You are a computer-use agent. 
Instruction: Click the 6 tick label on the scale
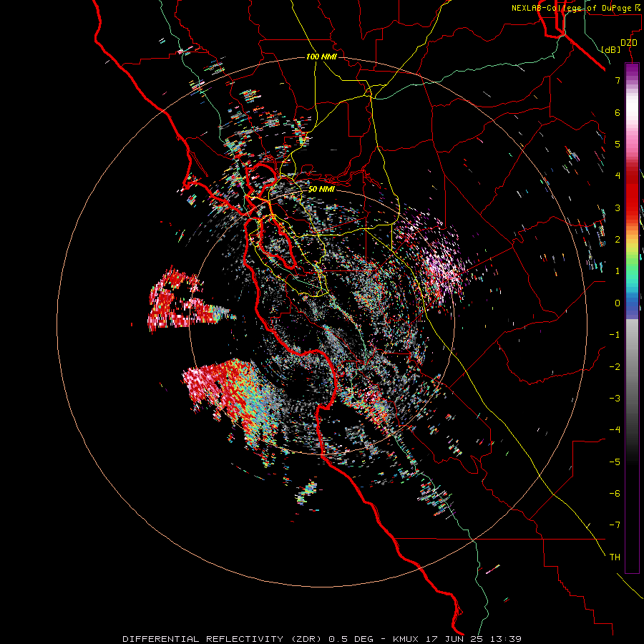point(618,112)
